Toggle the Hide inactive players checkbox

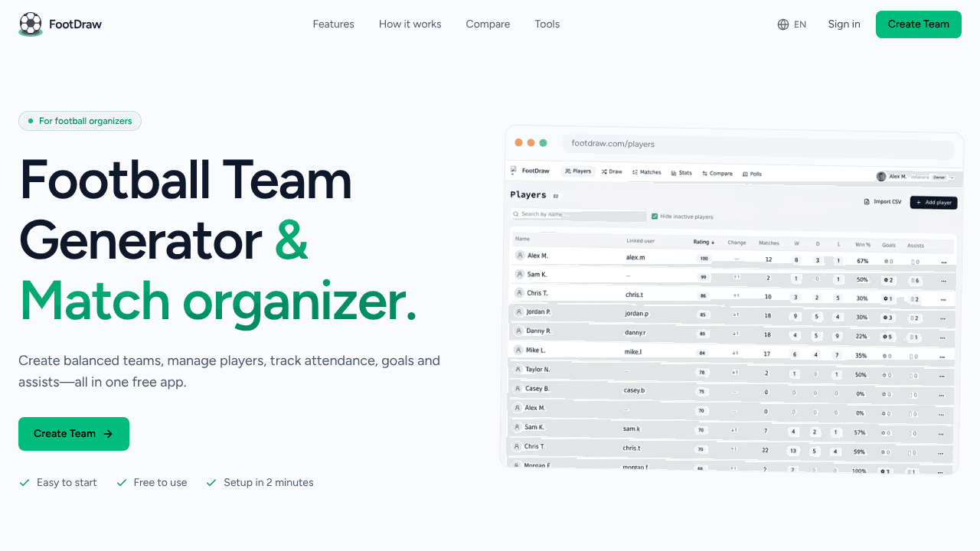coord(655,217)
